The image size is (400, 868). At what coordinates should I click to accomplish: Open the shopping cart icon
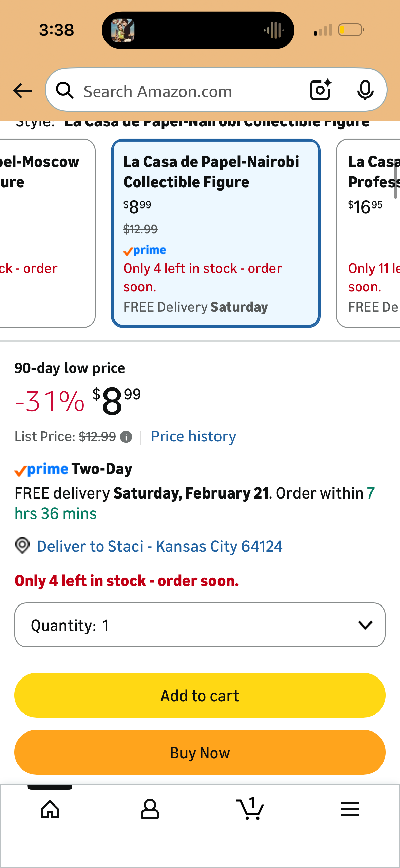click(x=250, y=808)
